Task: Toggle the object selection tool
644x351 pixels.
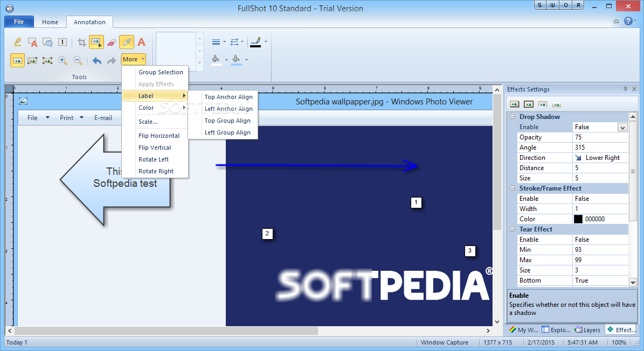Action: (96, 42)
